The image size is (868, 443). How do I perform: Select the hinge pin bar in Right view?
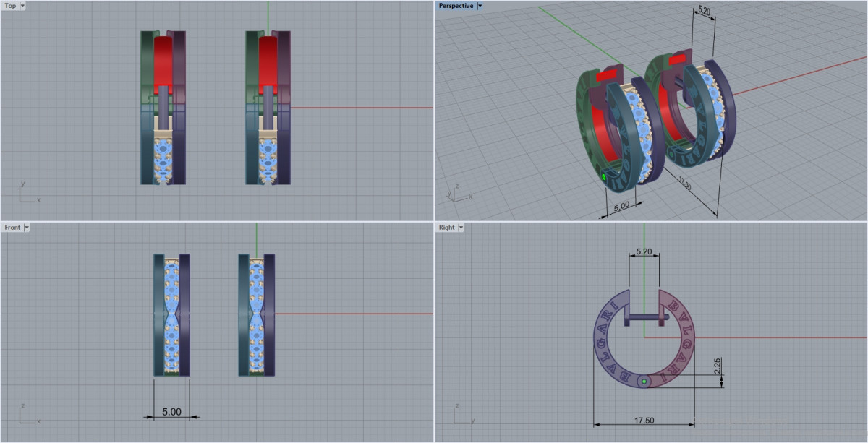pyautogui.click(x=644, y=316)
